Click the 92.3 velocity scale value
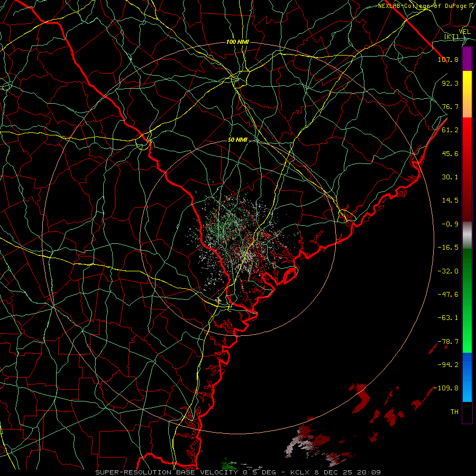Image resolution: width=476 pixels, height=476 pixels. pyautogui.click(x=450, y=83)
